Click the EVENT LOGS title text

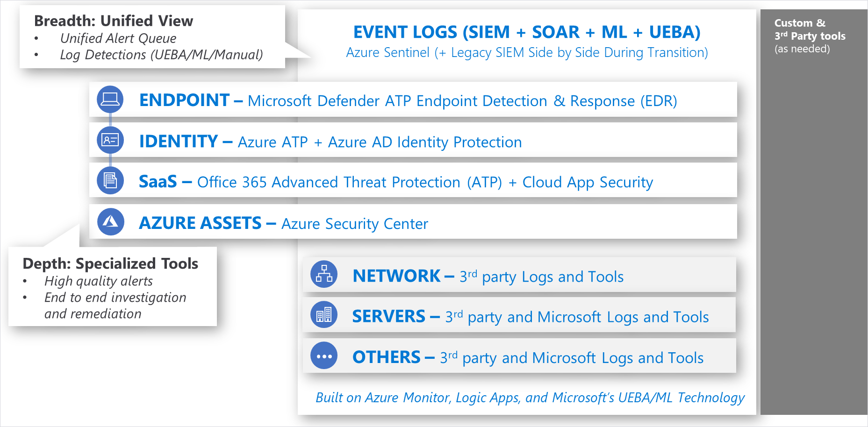tap(527, 32)
